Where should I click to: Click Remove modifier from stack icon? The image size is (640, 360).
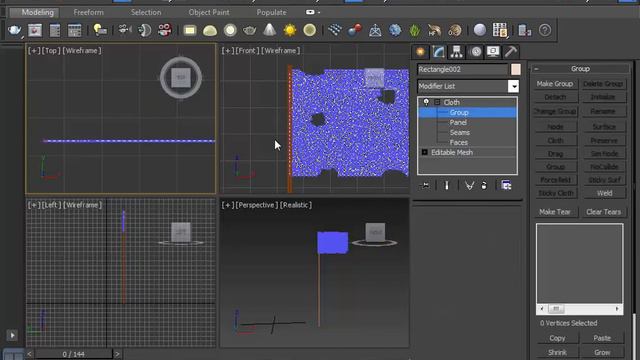tap(484, 186)
